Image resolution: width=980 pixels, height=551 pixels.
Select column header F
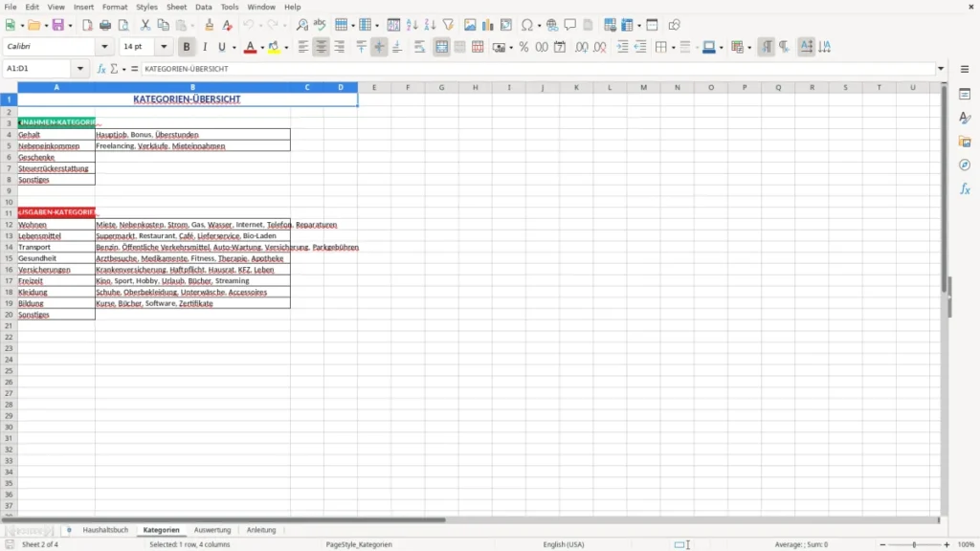tap(408, 87)
